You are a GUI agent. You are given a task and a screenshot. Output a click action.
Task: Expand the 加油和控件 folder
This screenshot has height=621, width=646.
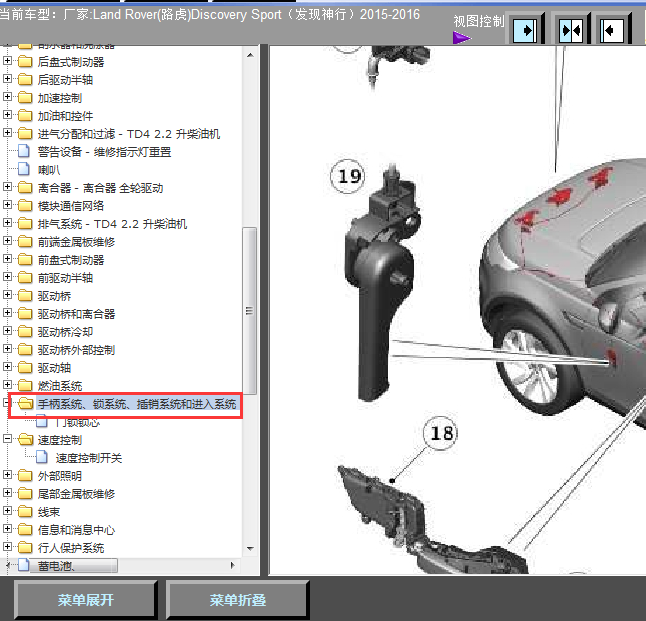point(7,115)
